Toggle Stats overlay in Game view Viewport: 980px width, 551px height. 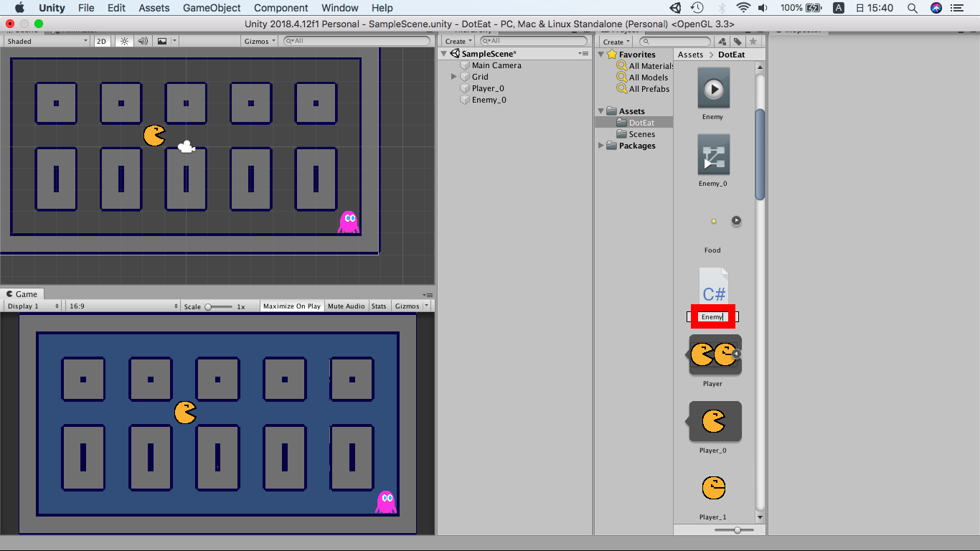pyautogui.click(x=379, y=306)
